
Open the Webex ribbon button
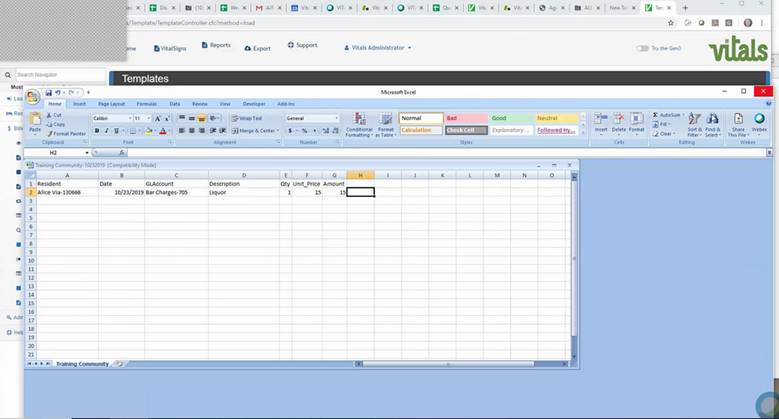pyautogui.click(x=759, y=123)
